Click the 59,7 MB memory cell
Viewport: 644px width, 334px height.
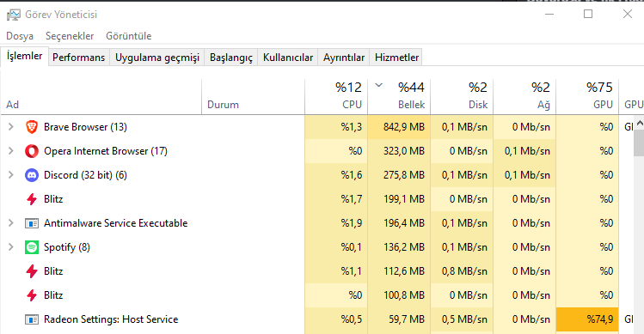click(x=399, y=319)
